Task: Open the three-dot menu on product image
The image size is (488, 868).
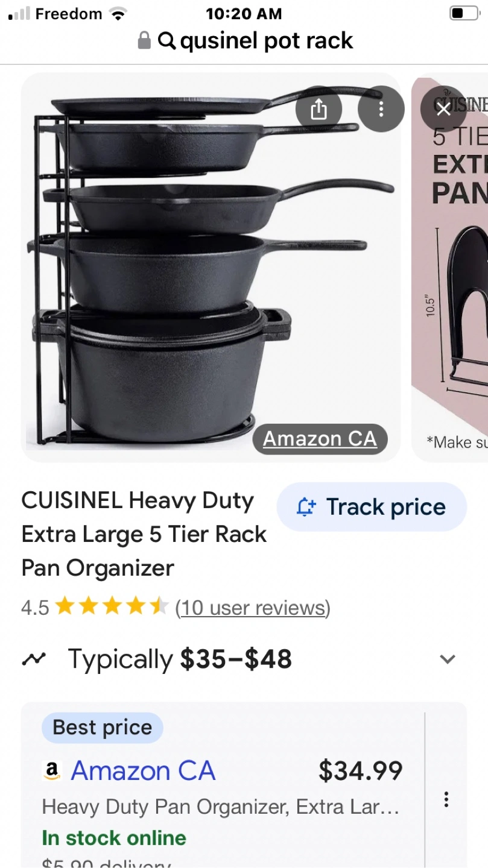Action: 381,109
